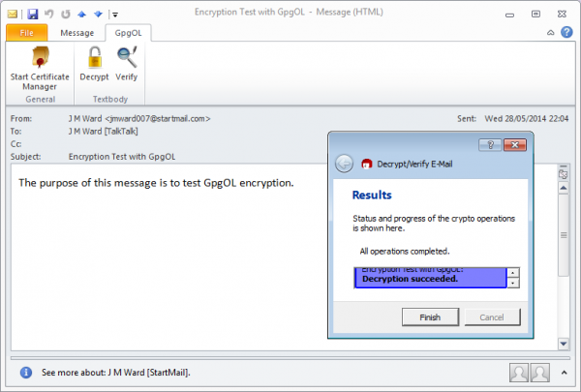Viewport: 581px width, 392px height.
Task: Click the subject Encryption Test with GpgOL
Action: click(122, 157)
